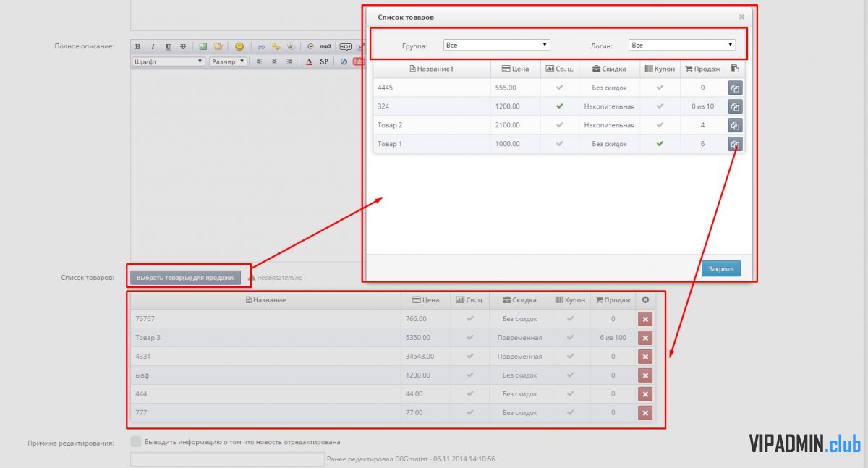Open the Логин dropdown filter

click(681, 46)
